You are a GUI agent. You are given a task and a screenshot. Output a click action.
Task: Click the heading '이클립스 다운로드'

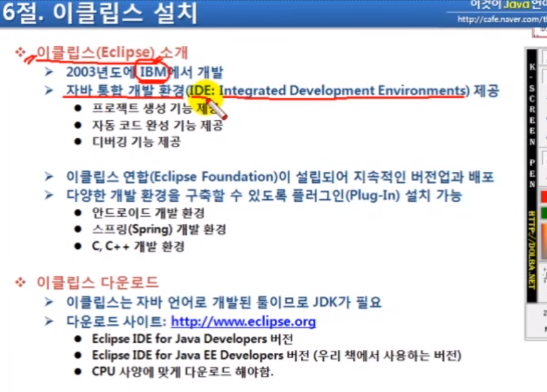tap(98, 282)
